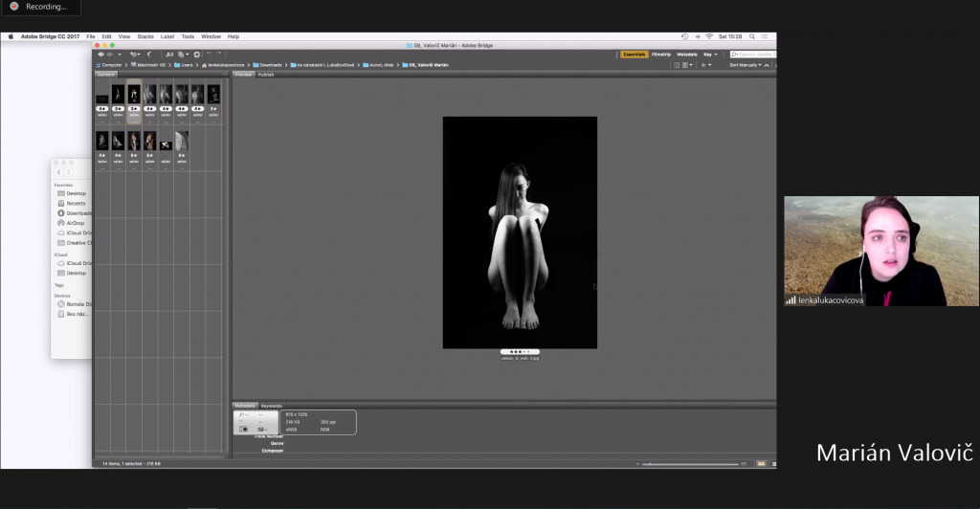The image size is (980, 509).
Task: Click the Macintosh HD breadcrumb
Action: point(148,65)
